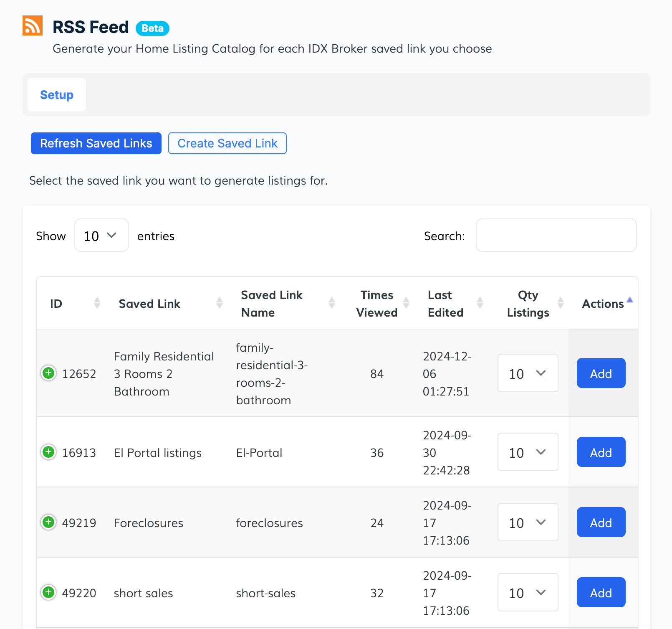Open Qty Listings dropdown for Foreclosures row

tap(528, 522)
